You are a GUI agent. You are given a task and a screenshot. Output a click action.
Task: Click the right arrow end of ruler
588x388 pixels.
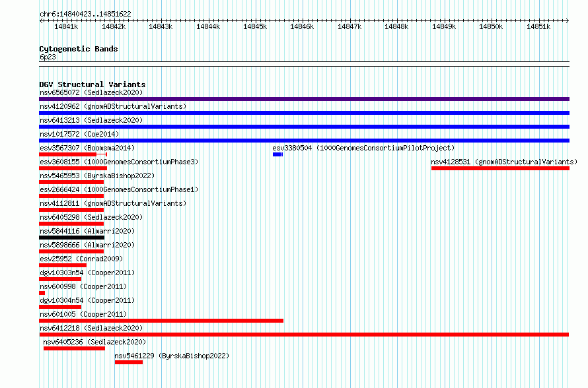click(568, 20)
